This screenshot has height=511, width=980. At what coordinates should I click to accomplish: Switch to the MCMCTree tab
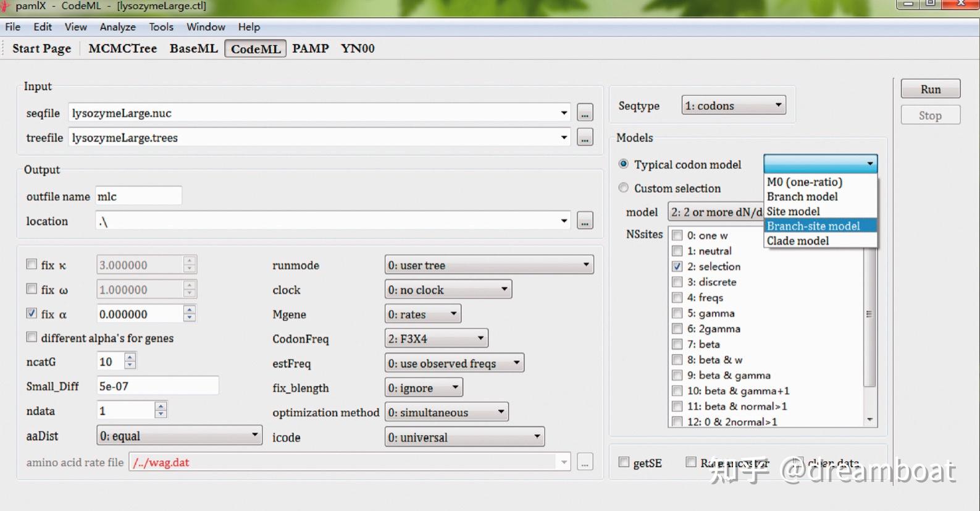click(122, 48)
